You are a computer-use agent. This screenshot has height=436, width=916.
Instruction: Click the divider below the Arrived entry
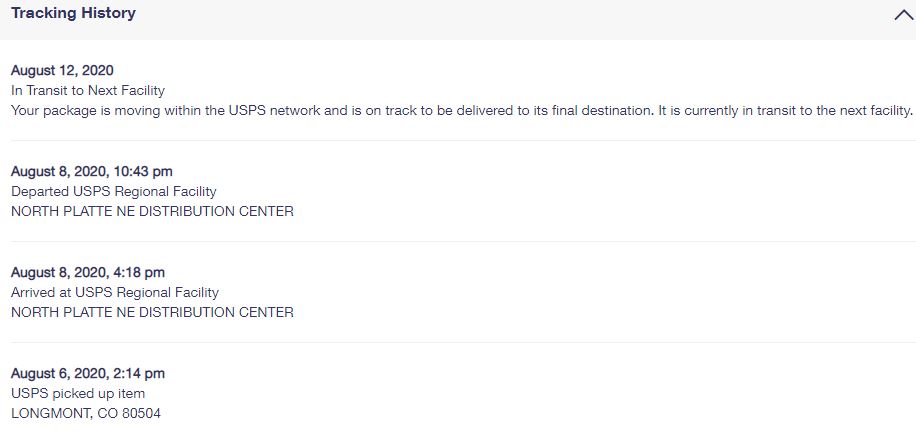[x=463, y=342]
